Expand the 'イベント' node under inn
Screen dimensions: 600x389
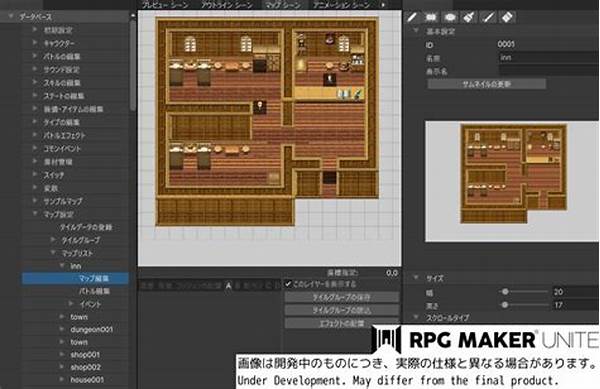click(71, 304)
